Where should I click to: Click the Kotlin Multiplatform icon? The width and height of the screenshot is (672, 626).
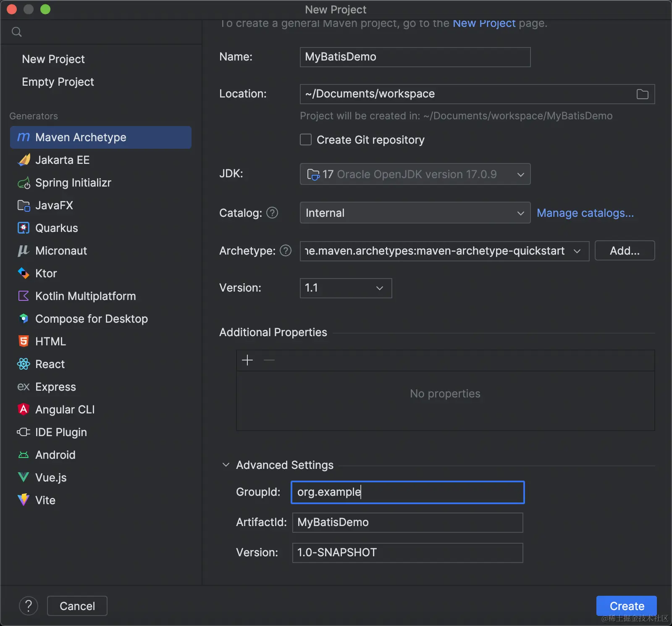point(24,296)
